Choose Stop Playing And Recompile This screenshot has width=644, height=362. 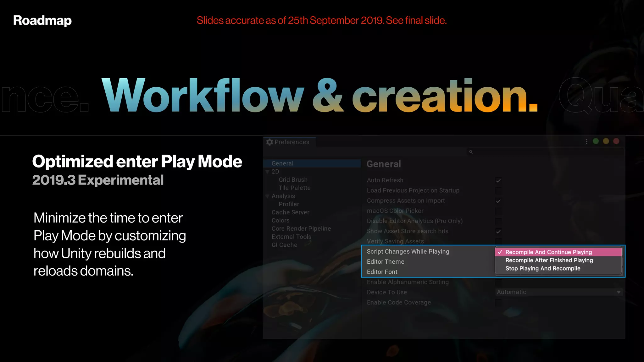543,268
